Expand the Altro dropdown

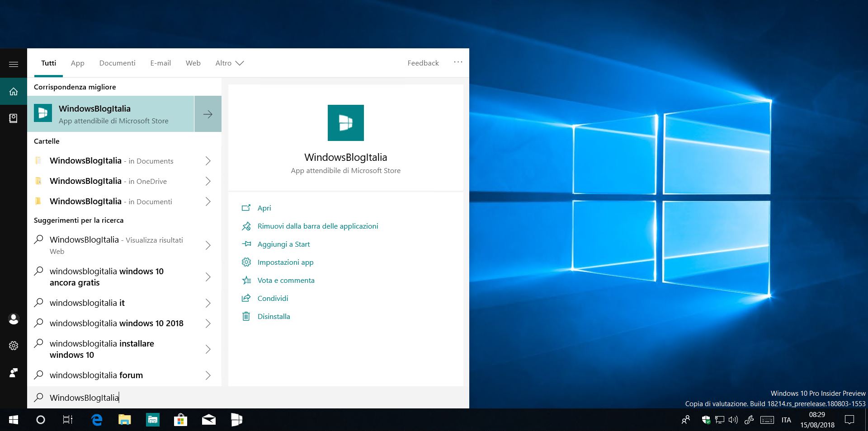tap(230, 63)
